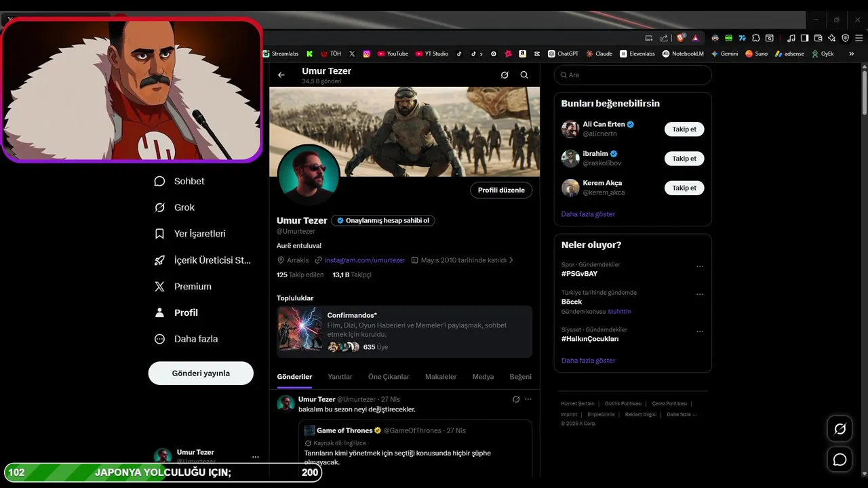Open Gizlilik Politikası footer link
The image size is (868, 488).
click(623, 403)
